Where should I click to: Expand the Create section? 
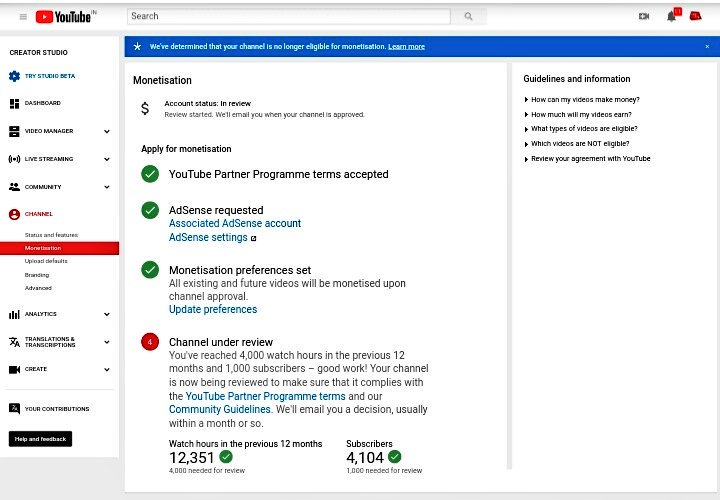(107, 370)
